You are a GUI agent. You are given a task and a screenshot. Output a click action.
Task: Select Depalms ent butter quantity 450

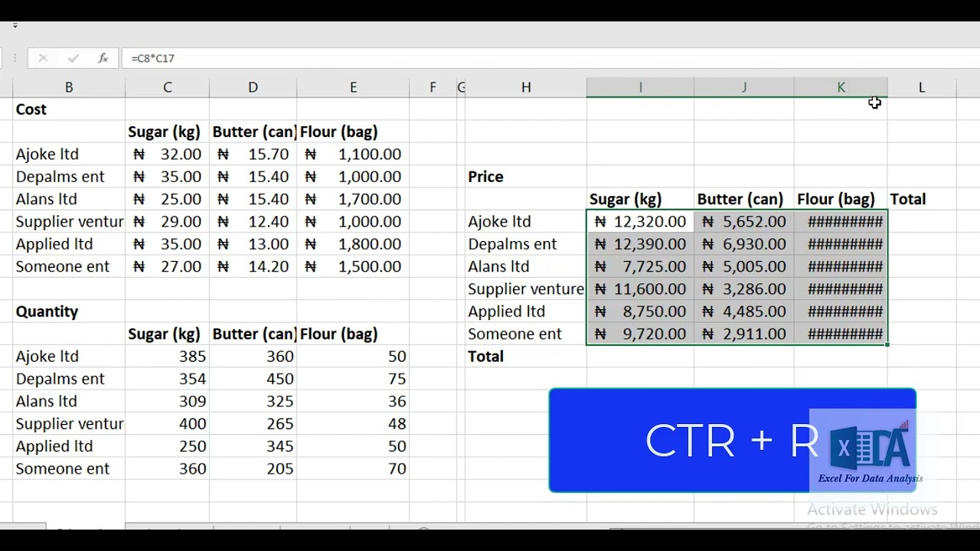point(253,379)
